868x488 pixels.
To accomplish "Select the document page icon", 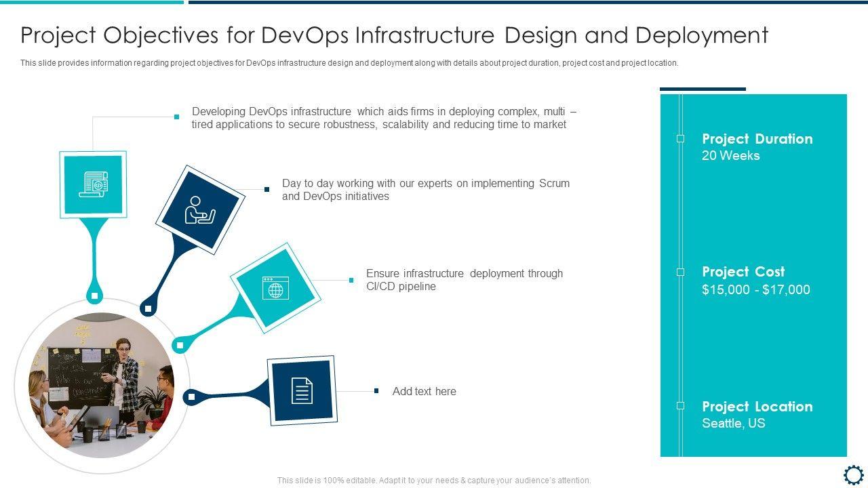I will coord(302,390).
